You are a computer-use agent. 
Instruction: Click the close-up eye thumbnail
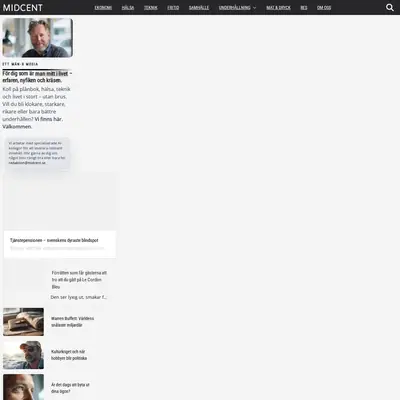pyautogui.click(x=23, y=387)
